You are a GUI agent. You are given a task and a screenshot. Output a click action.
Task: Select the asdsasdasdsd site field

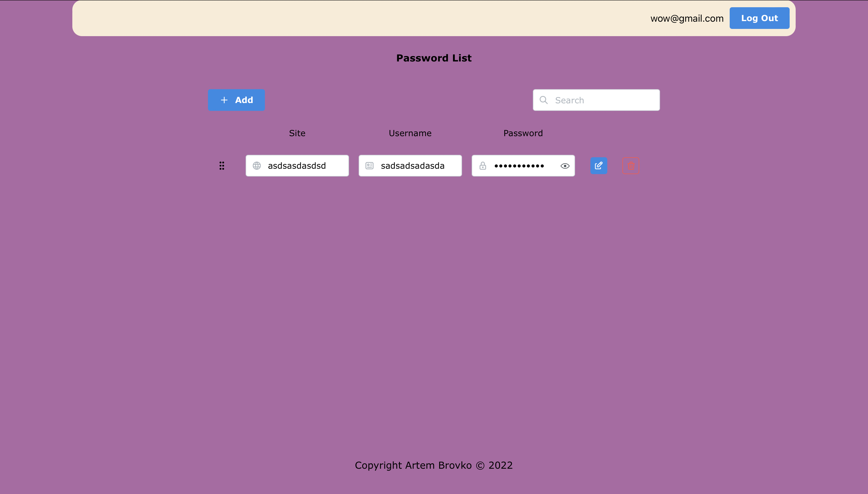pyautogui.click(x=297, y=166)
